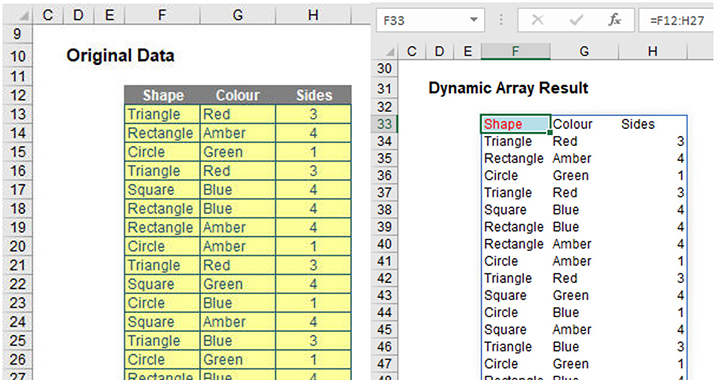Open Insert Function fx button
Viewport: 720px width, 380px height.
614,20
